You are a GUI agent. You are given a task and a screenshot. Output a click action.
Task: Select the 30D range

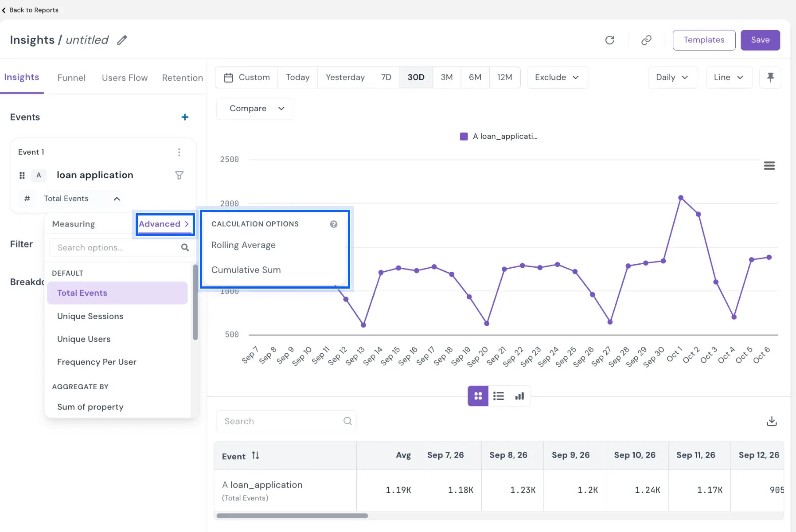pos(416,78)
